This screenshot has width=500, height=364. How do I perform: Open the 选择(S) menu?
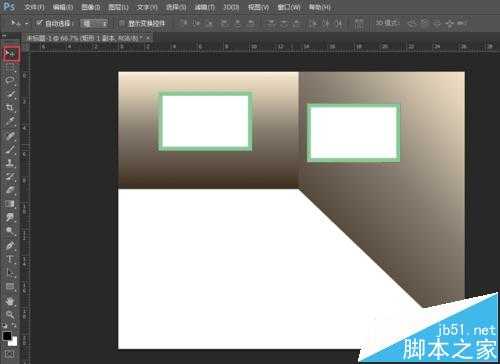(x=176, y=7)
